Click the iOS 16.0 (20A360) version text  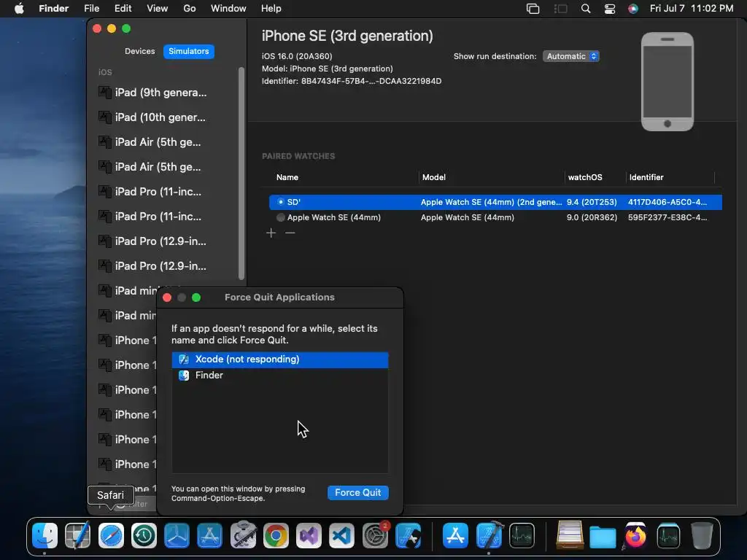[x=297, y=56]
